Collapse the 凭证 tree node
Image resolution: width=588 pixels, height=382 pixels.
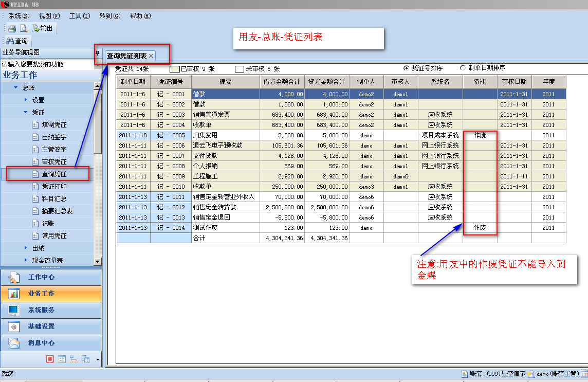click(26, 112)
